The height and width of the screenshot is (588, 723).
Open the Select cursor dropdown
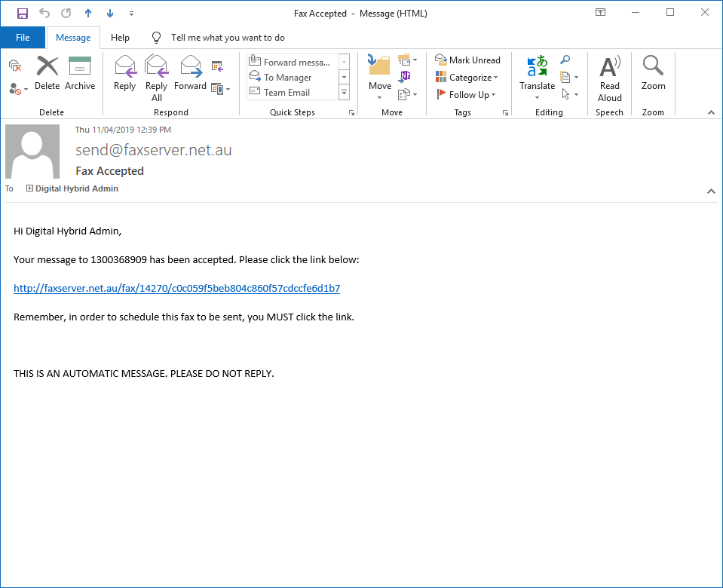tap(569, 94)
